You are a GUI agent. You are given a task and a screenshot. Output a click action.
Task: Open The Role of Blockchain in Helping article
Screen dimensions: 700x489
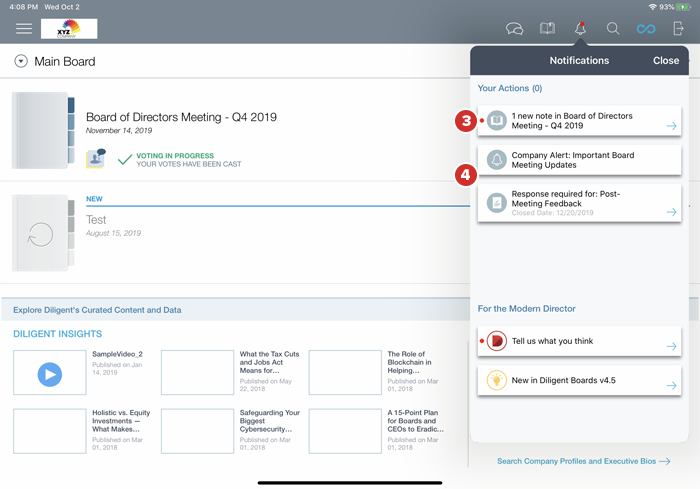(409, 362)
